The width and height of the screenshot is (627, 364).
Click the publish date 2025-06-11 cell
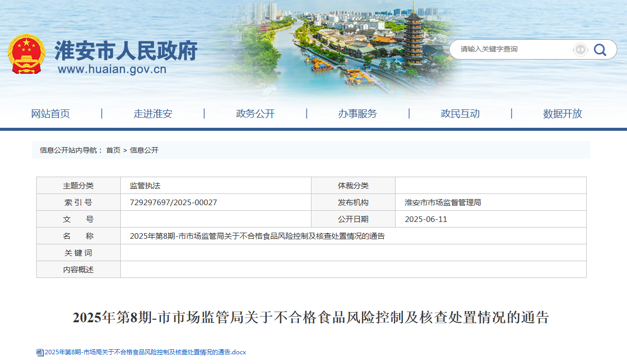click(x=426, y=219)
